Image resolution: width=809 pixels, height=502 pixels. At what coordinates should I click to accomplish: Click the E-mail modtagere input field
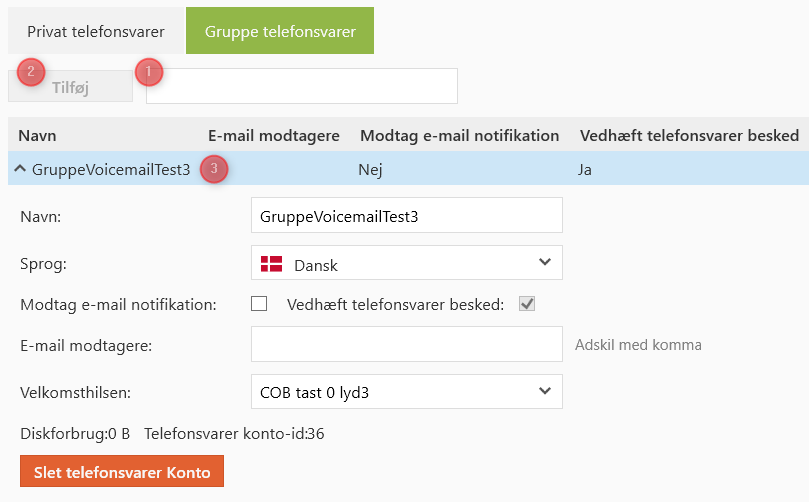click(x=406, y=344)
